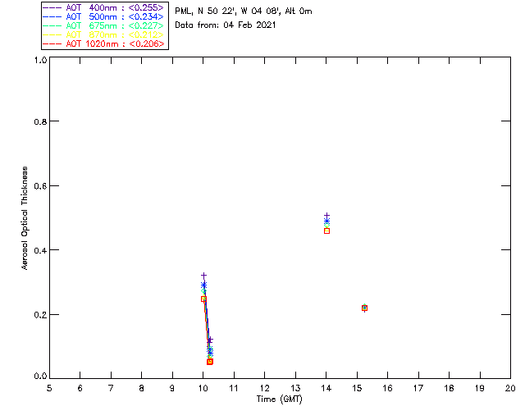Click the y-axis tick label 0.4

click(x=40, y=250)
